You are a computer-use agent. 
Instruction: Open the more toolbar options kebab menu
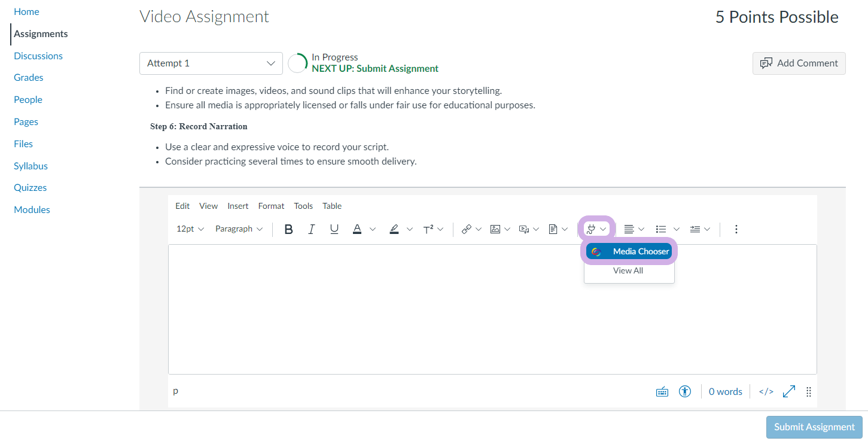736,229
